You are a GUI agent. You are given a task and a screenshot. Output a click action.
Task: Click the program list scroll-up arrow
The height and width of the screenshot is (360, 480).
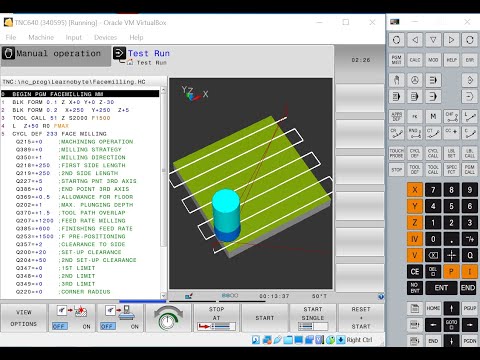[x=163, y=90]
